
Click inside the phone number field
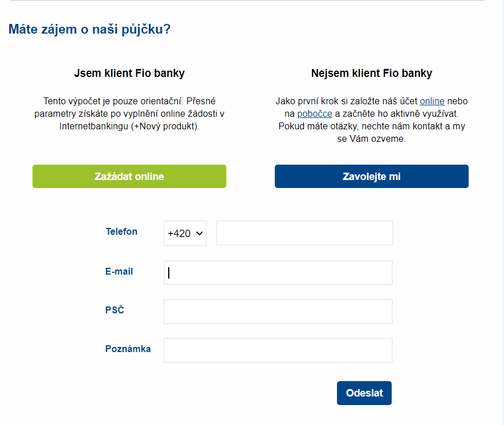tap(304, 233)
